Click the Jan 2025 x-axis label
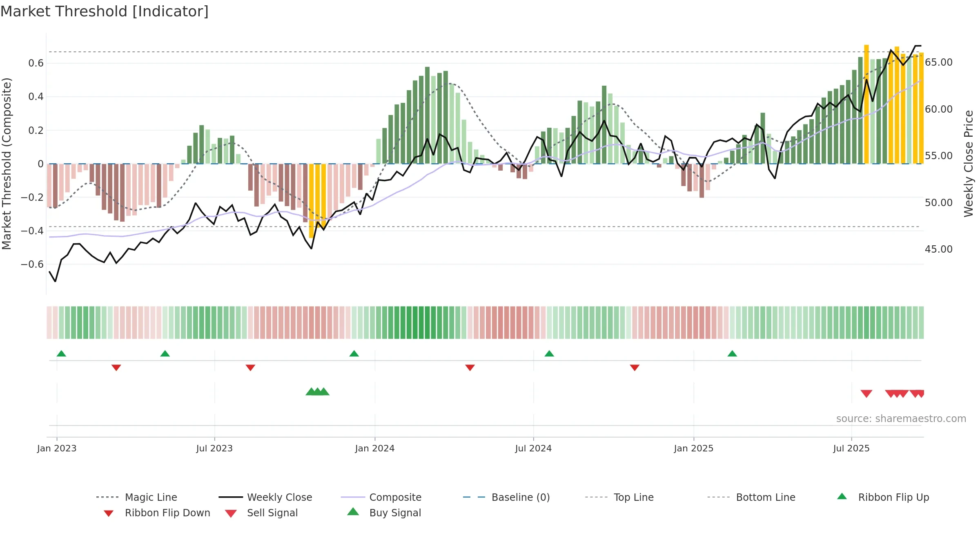980x551 pixels. (x=694, y=449)
